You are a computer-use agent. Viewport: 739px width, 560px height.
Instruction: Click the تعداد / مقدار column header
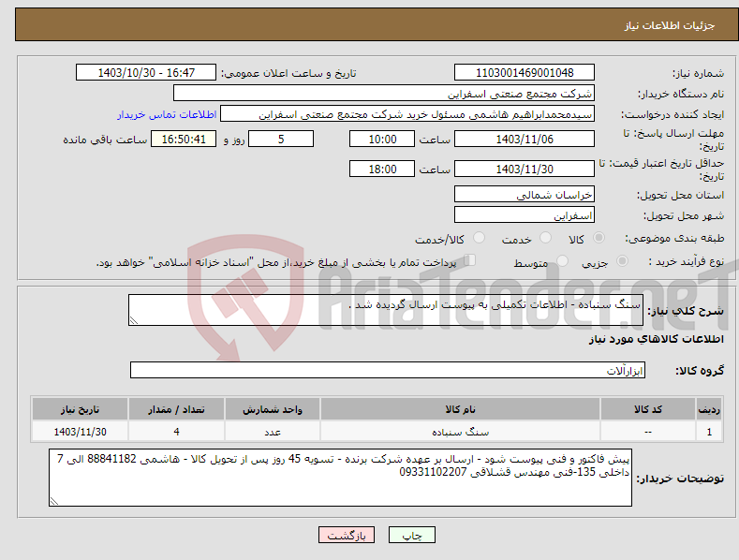(176, 409)
